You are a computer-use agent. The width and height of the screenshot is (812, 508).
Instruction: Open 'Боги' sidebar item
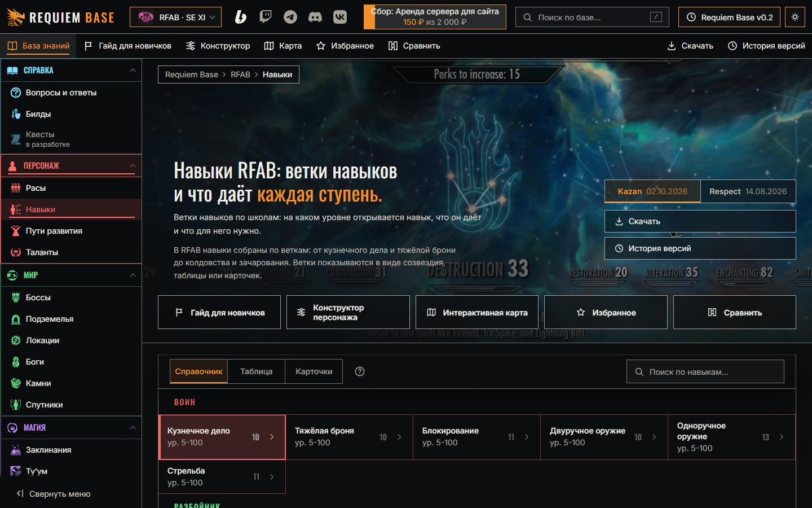[71, 362]
